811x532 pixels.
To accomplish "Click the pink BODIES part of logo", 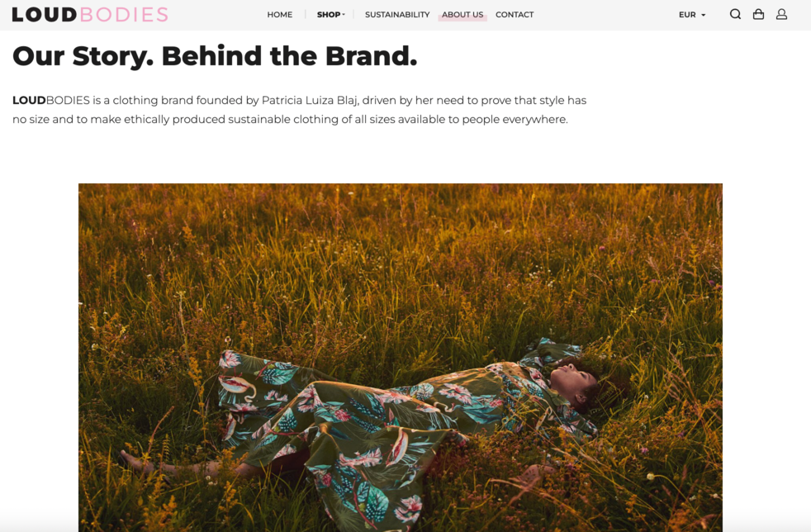I will point(124,15).
